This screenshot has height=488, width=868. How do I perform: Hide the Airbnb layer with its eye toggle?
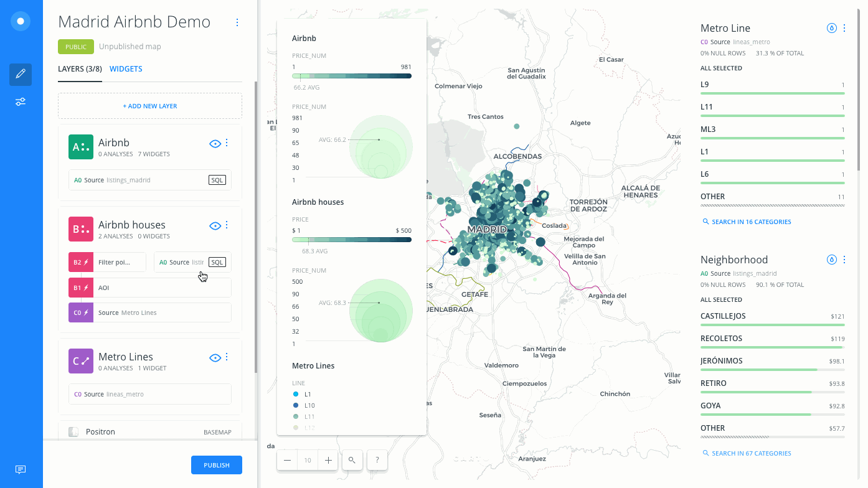click(x=215, y=143)
